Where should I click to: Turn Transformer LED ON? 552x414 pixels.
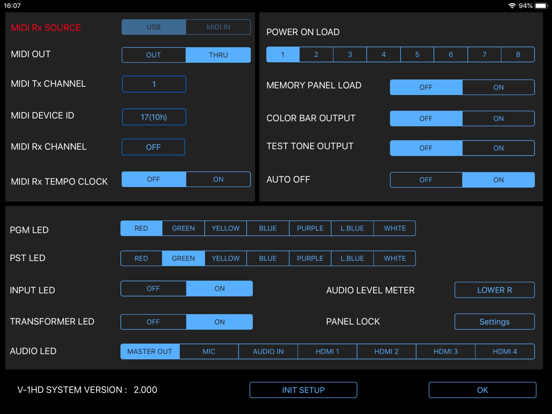pos(220,322)
